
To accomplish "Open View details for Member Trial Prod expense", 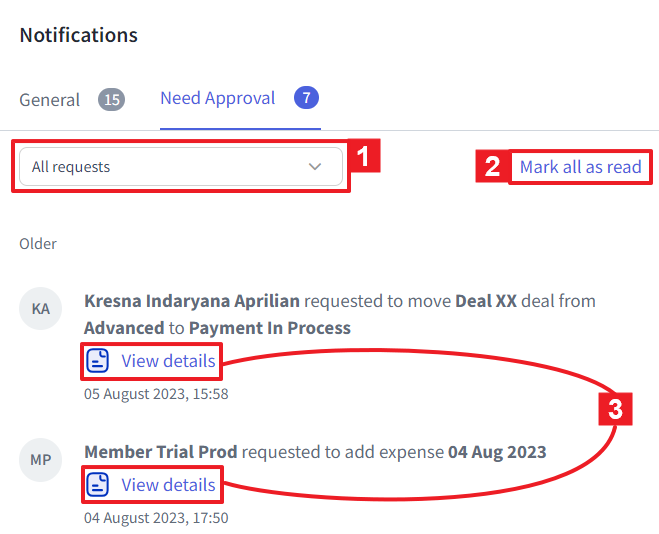I will [x=168, y=485].
